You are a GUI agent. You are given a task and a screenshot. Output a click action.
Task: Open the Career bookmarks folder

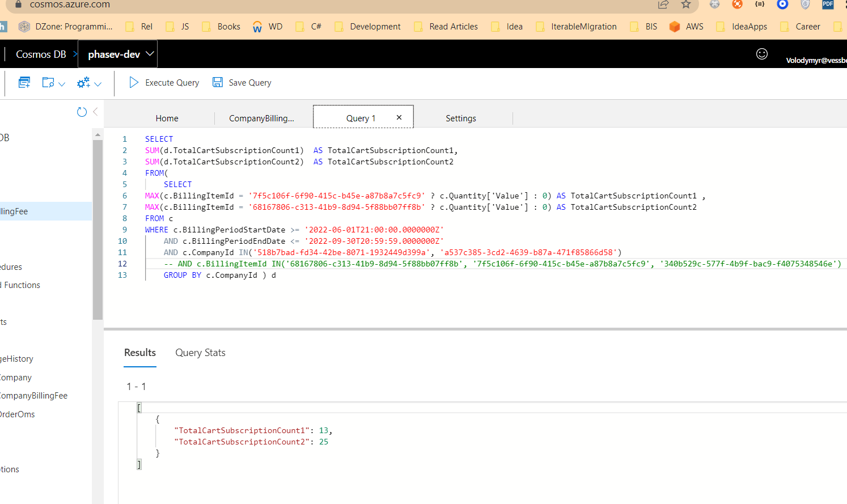pyautogui.click(x=800, y=27)
